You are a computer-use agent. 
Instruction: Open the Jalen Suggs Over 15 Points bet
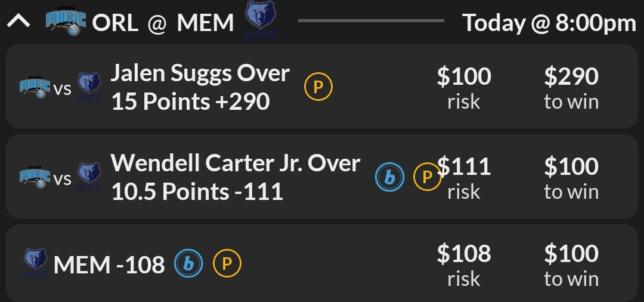tap(200, 87)
